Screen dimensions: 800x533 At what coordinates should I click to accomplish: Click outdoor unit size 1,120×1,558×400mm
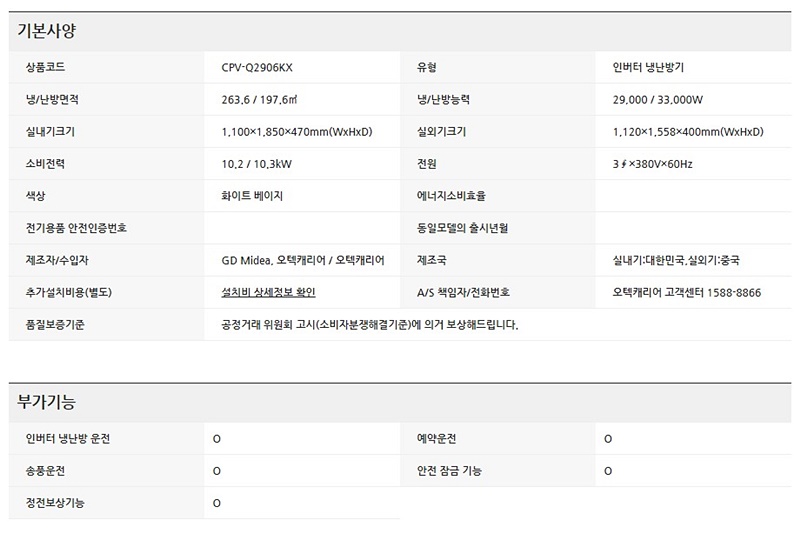(x=688, y=132)
